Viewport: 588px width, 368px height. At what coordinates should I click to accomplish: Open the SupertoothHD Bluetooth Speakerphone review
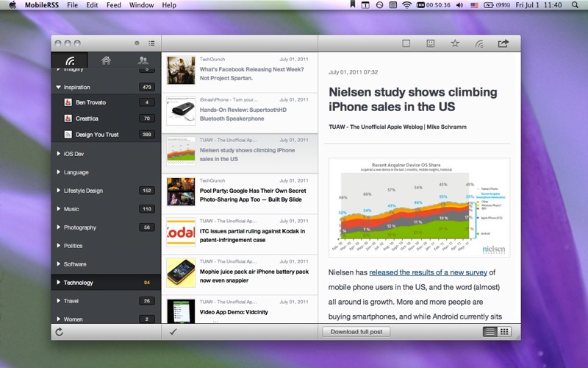(240, 113)
